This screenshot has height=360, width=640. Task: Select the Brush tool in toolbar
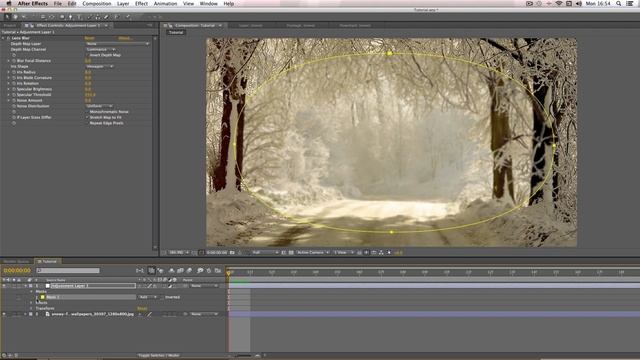click(x=89, y=17)
